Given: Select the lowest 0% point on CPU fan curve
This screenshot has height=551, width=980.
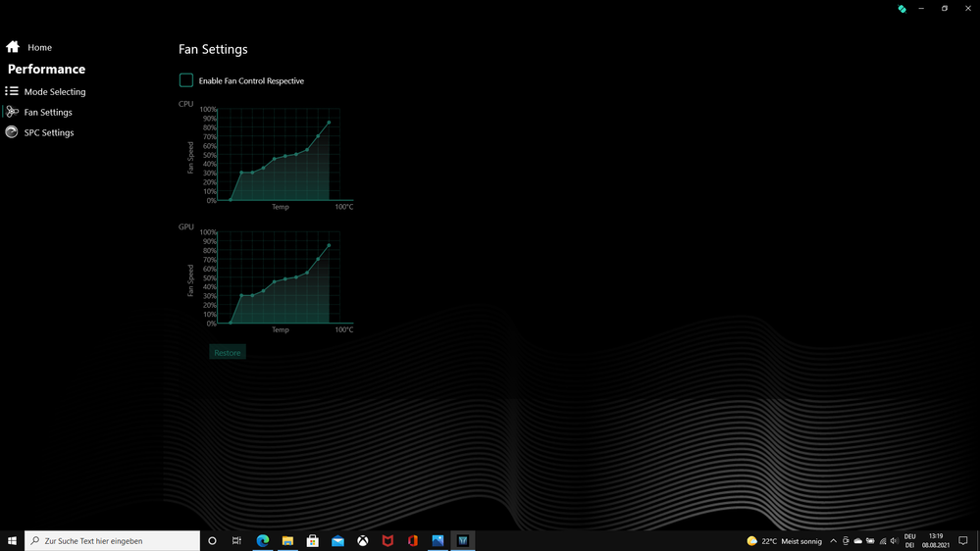Looking at the screenshot, I should tap(231, 200).
